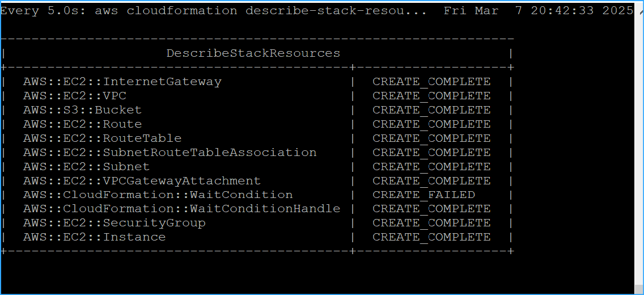This screenshot has width=644, height=295.
Task: Select the AWS::EC2::SecurityGroup resource text
Action: point(114,223)
